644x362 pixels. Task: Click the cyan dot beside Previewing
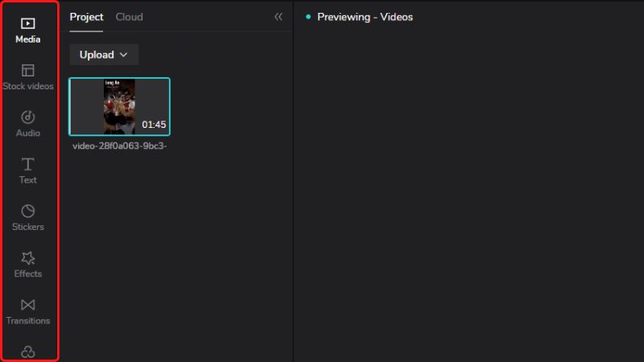[308, 17]
